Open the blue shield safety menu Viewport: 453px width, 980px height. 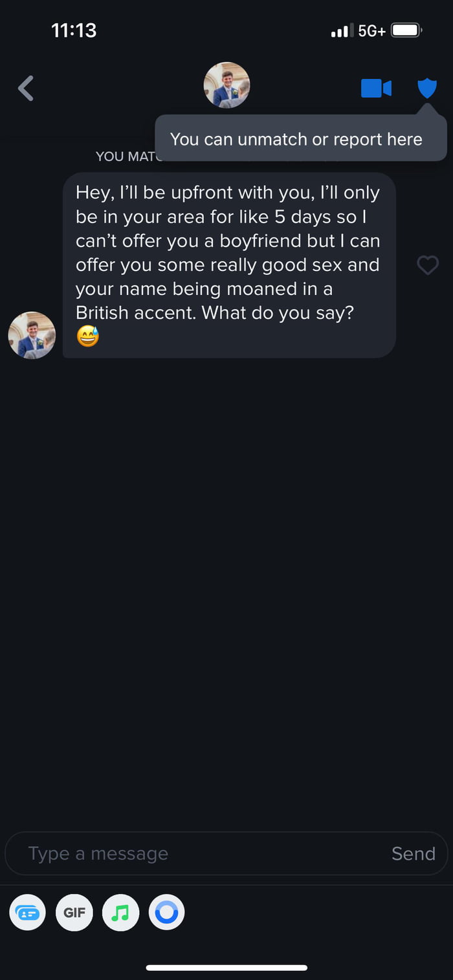coord(427,88)
